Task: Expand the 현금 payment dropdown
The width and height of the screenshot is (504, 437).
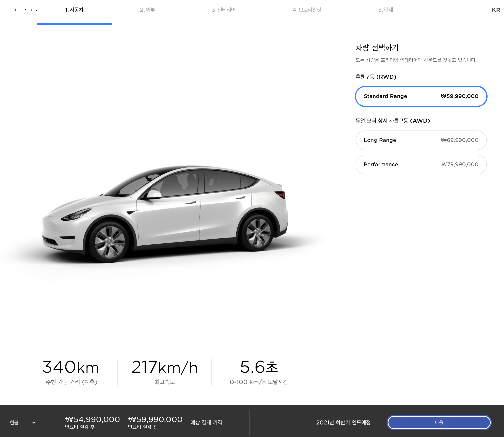Action: (x=23, y=422)
